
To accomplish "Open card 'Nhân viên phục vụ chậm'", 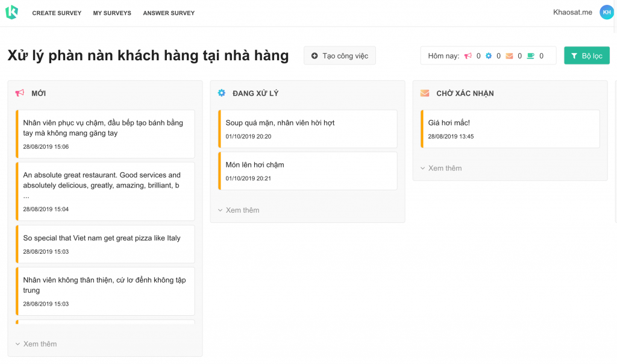I will click(105, 134).
